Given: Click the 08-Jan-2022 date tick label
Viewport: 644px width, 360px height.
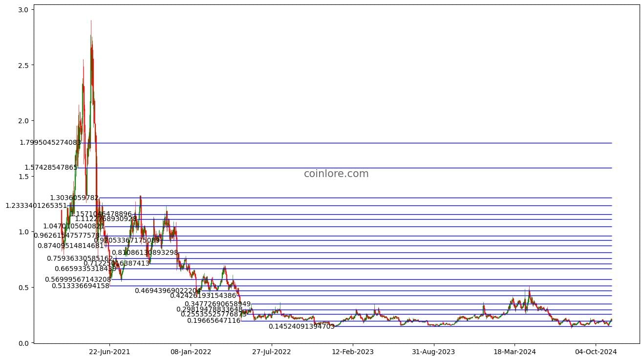Looking at the screenshot, I should point(191,352).
